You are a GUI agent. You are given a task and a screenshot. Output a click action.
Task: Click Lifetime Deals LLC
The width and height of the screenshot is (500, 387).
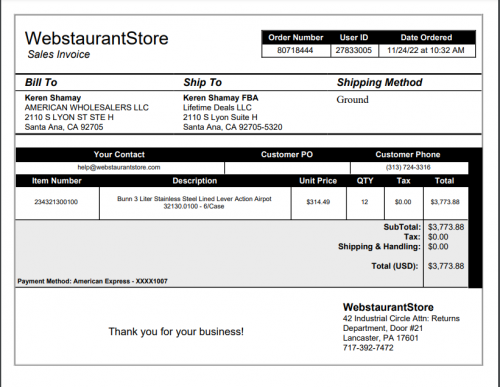click(217, 107)
